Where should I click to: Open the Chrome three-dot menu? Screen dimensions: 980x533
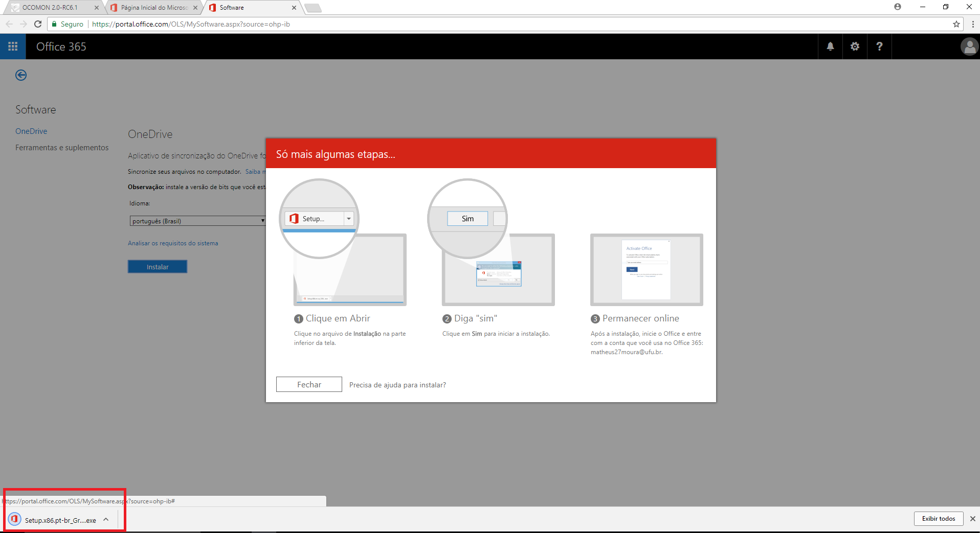[972, 24]
